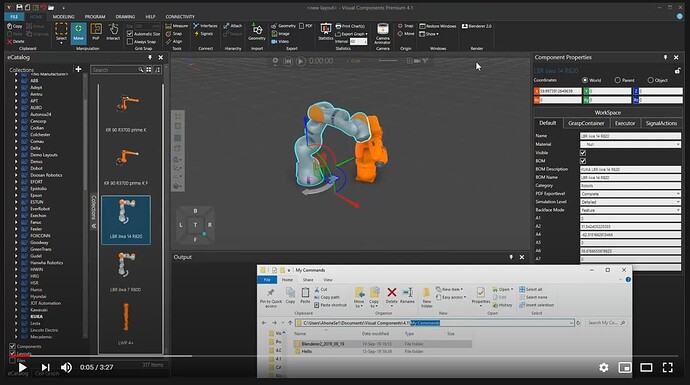Toggle the BOM checkbox

tap(583, 161)
